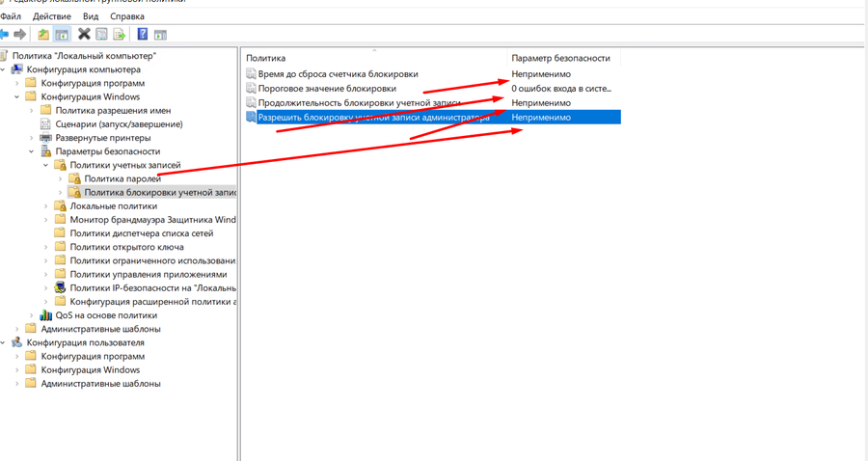Click the black X delete icon
Image resolution: width=868 pixels, height=461 pixels.
point(84,35)
